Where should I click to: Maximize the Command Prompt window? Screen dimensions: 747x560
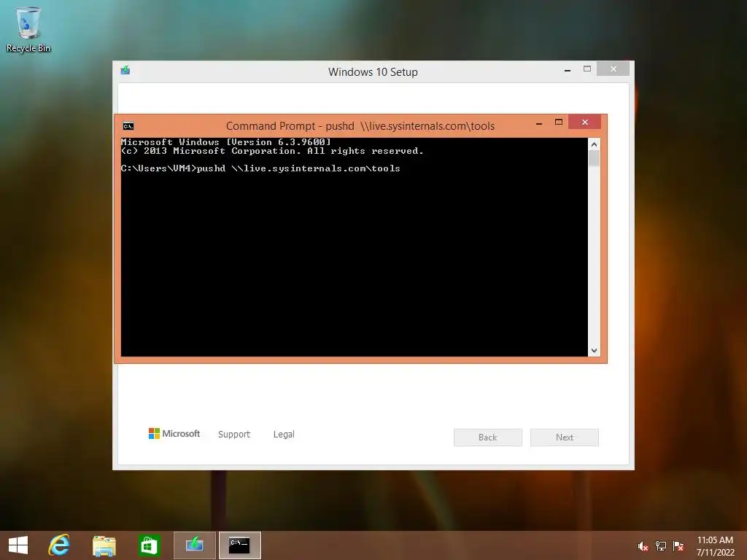559,122
